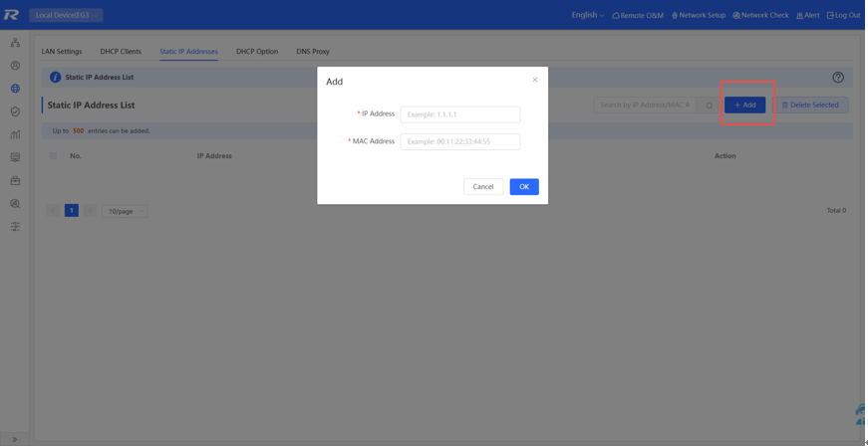Open the shield security icon in sidebar
The height and width of the screenshot is (448, 868).
(x=15, y=112)
